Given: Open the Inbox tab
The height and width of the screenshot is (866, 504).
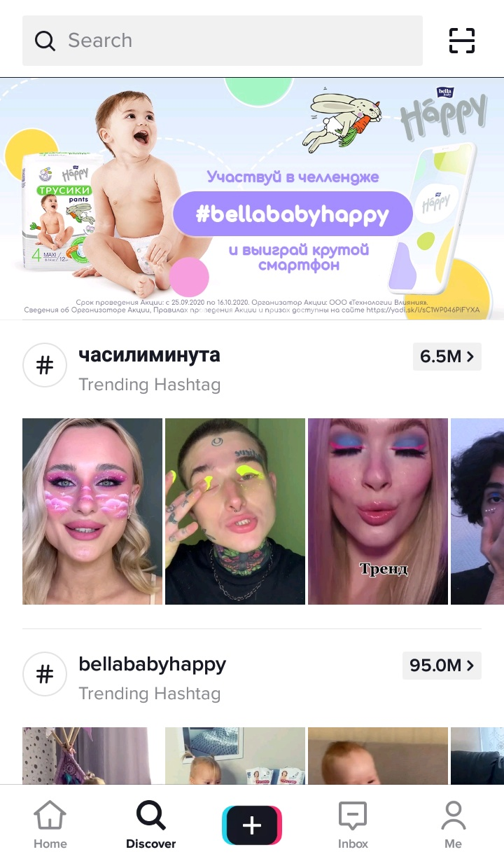Looking at the screenshot, I should click(x=353, y=825).
